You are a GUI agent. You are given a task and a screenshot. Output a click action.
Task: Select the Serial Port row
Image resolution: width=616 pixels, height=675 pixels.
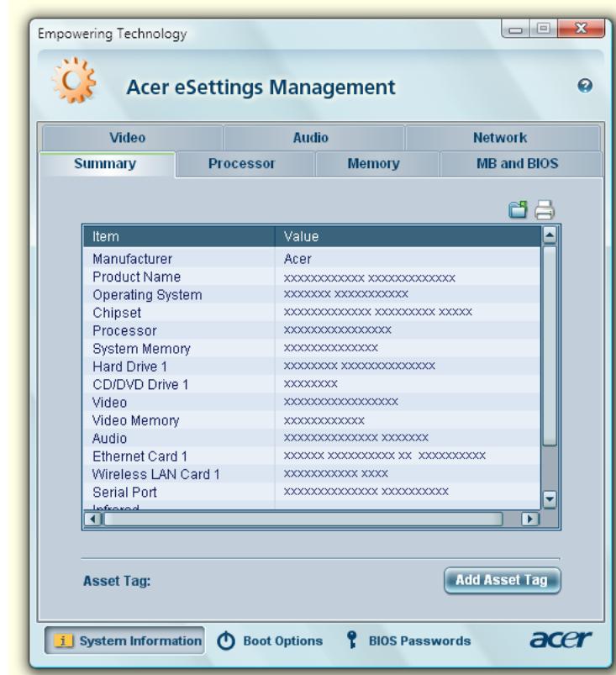coord(312,492)
